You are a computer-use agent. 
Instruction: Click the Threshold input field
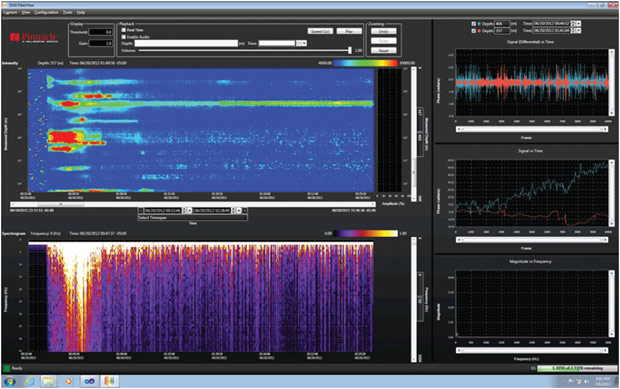pyautogui.click(x=100, y=32)
